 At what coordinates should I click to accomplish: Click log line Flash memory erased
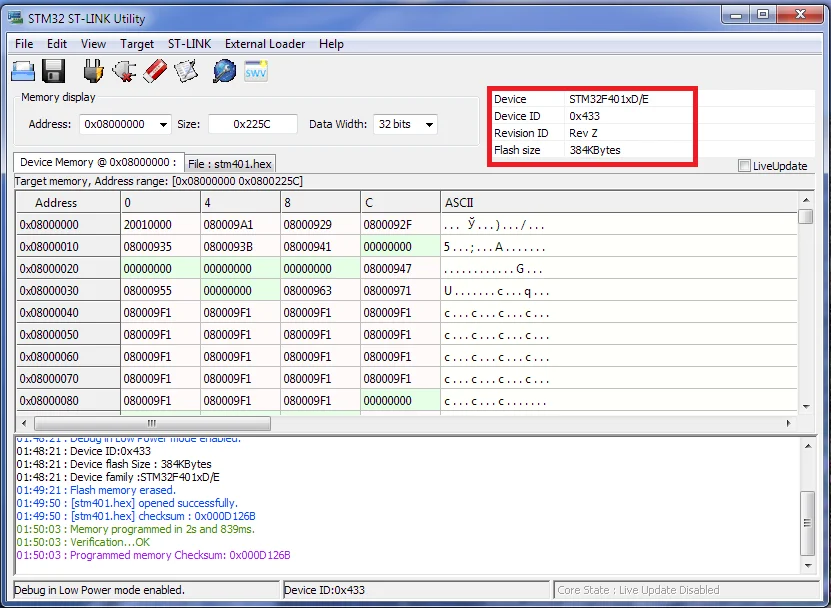(x=96, y=490)
